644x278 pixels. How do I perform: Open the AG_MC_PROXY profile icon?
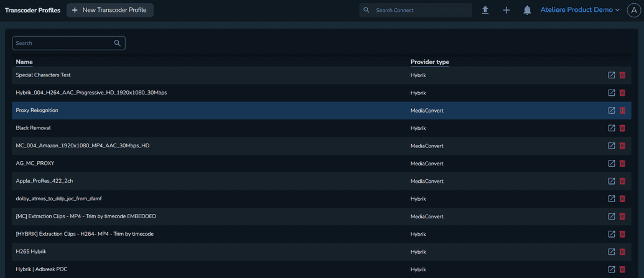point(612,164)
